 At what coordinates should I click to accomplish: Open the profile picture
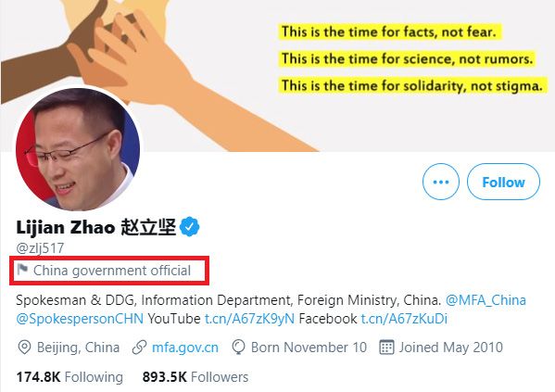[78, 149]
